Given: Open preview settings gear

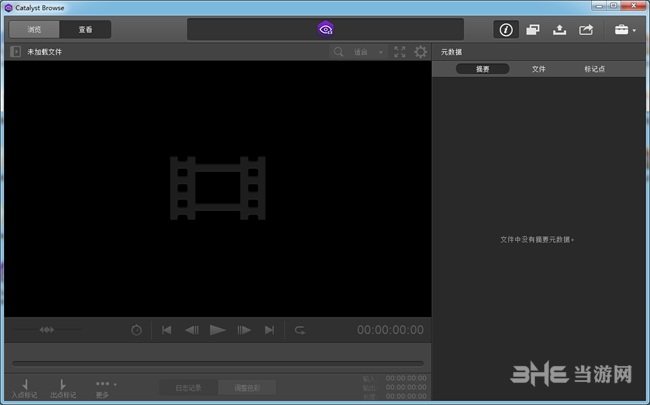Looking at the screenshot, I should pos(420,52).
